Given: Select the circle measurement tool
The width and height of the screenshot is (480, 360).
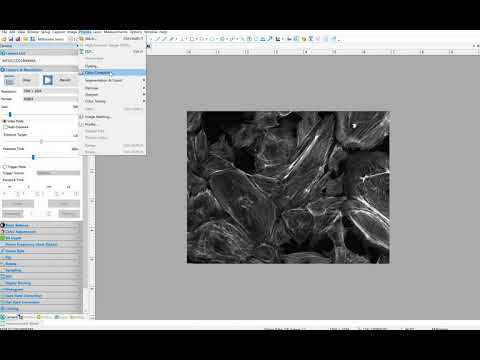Looking at the screenshot, I should [x=212, y=39].
